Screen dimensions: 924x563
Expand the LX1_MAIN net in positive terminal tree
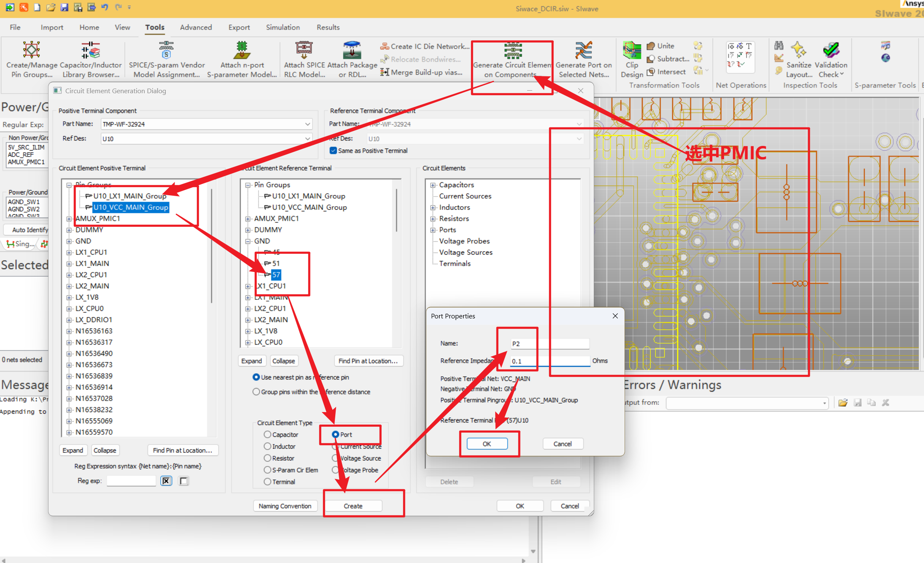69,264
